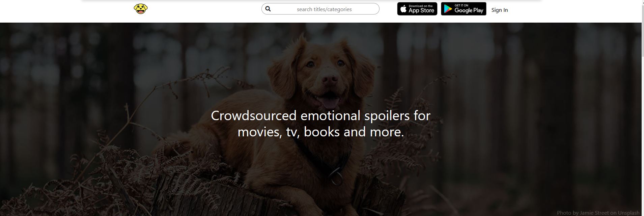Click the Sign In link

(499, 10)
